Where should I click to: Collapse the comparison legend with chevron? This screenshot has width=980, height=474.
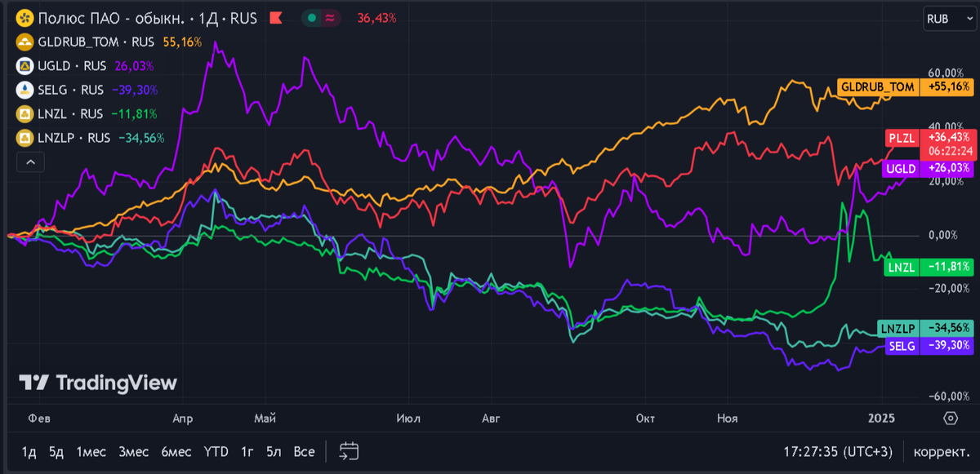pos(29,162)
